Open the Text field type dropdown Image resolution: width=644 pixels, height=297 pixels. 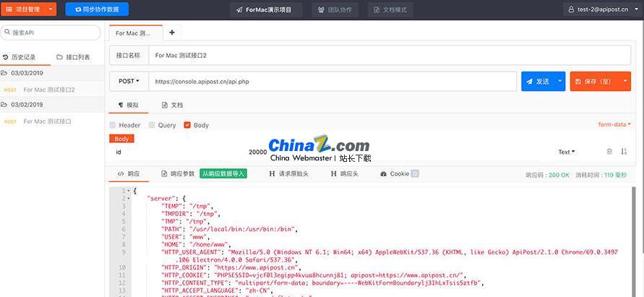coord(566,152)
